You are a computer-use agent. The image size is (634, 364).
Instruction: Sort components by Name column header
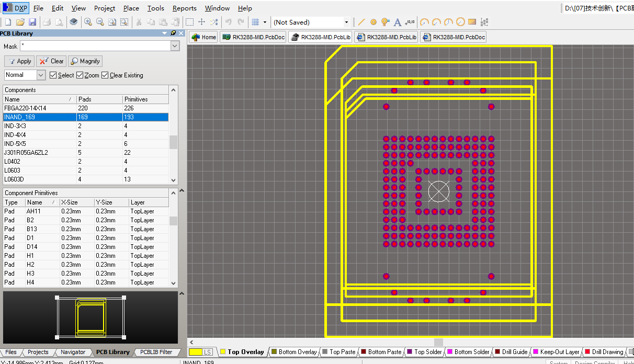pos(39,99)
